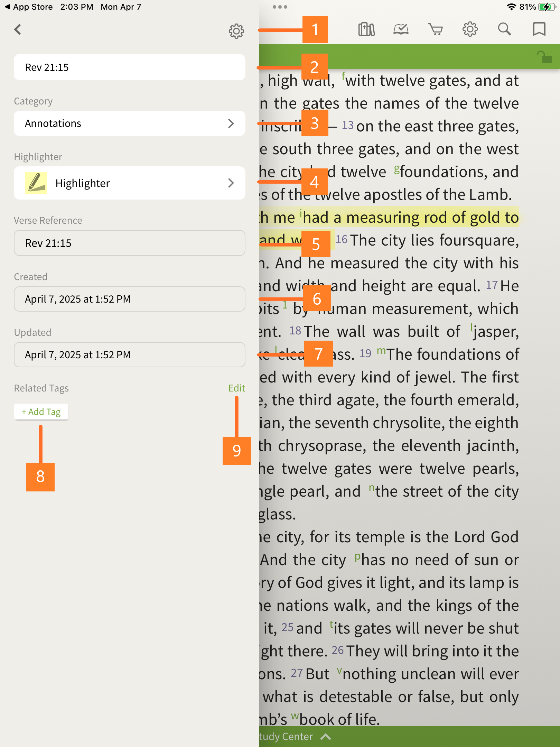
Task: Tap the Wi-Fi status icon
Action: [511, 7]
